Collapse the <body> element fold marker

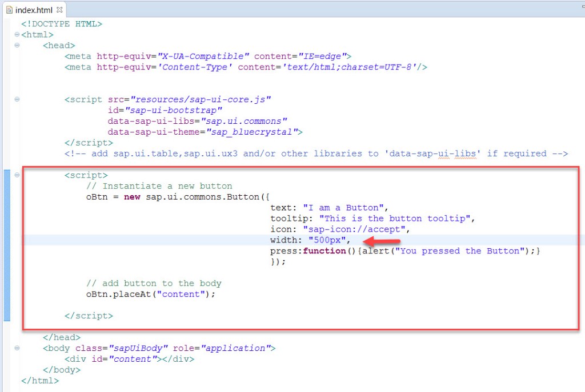point(17,348)
